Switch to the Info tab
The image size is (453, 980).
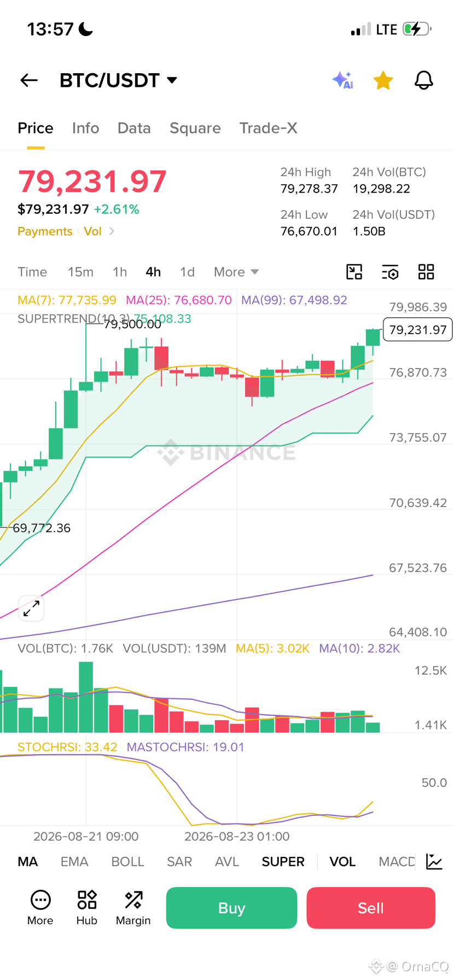[85, 128]
